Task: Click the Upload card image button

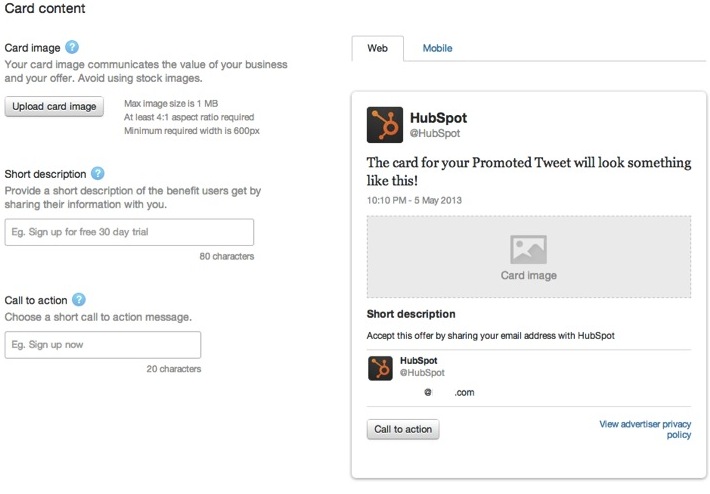Action: (54, 106)
